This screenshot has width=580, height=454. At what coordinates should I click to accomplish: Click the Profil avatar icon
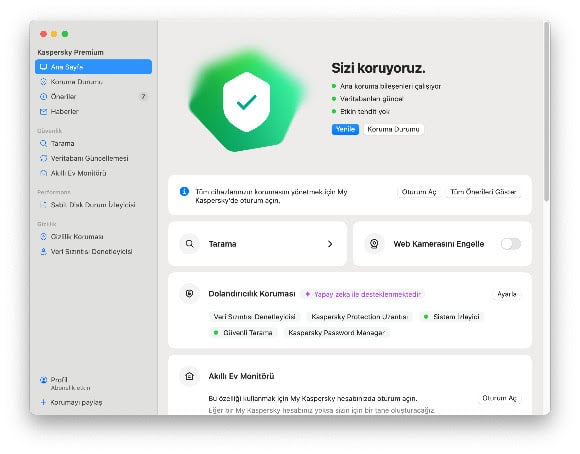click(x=43, y=380)
